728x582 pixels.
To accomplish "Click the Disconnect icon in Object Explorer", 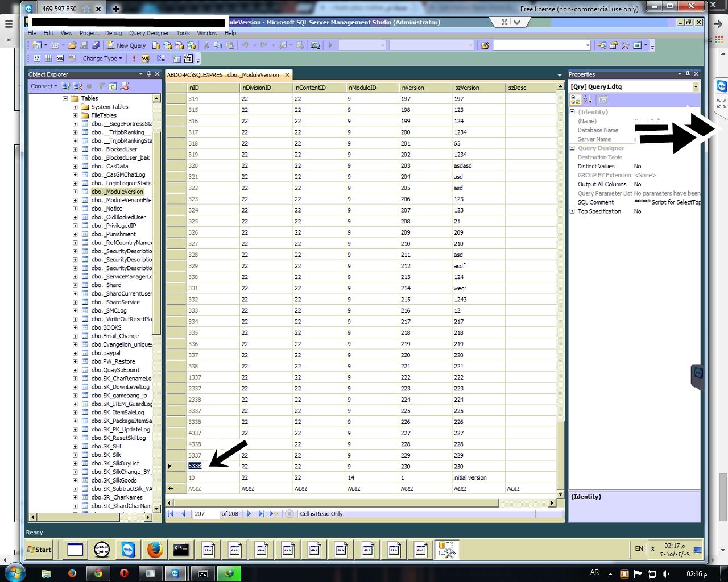I will 77,86.
